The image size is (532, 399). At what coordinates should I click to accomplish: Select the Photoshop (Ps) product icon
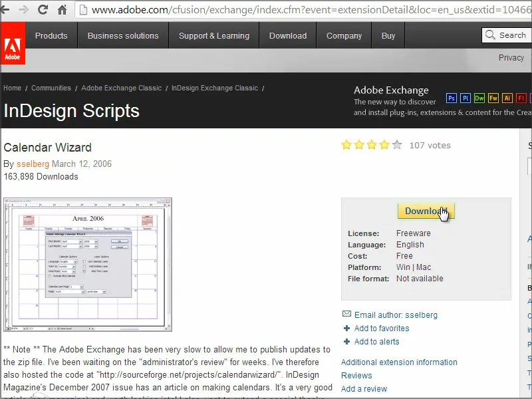452,98
